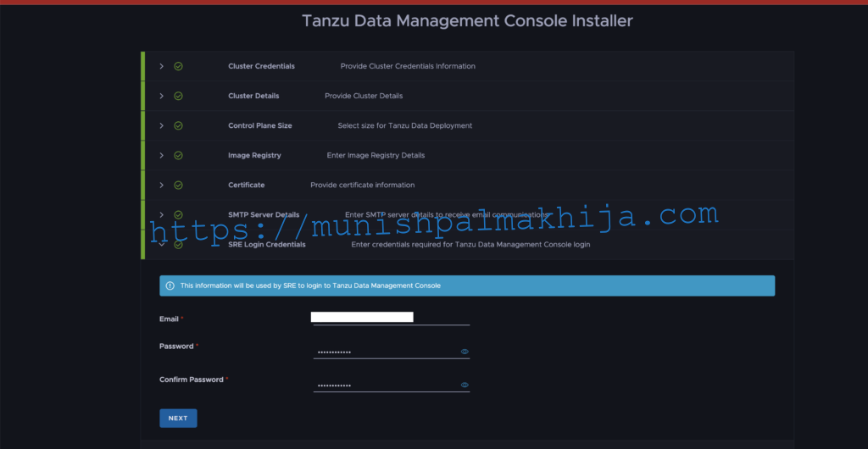Open the SMTP Server Details step title
Viewport: 868px width, 449px height.
[264, 214]
